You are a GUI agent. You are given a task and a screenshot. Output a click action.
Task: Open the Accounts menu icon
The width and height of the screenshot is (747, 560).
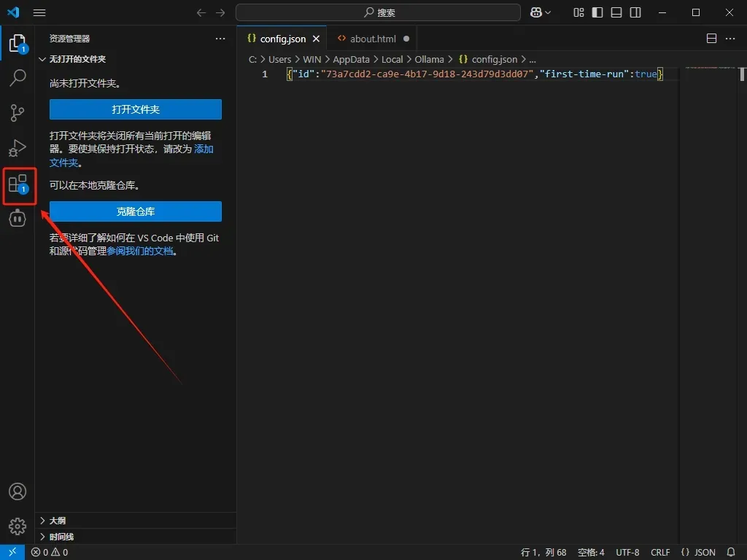[18, 491]
